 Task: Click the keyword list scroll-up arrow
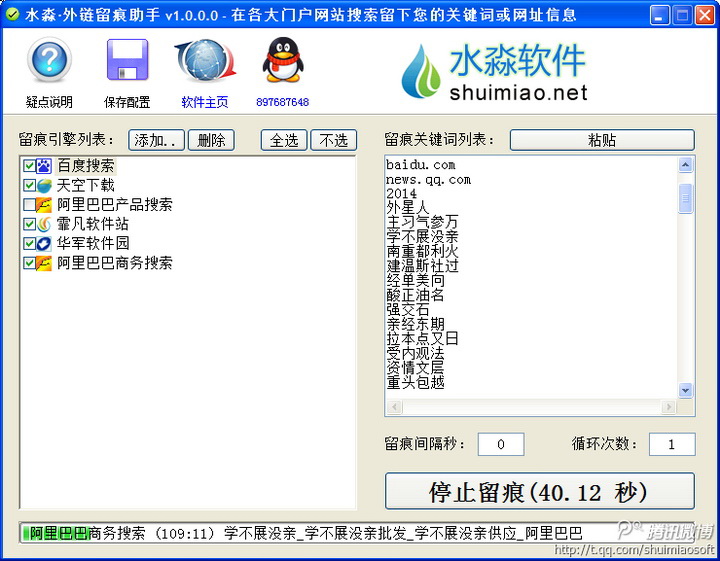click(686, 164)
